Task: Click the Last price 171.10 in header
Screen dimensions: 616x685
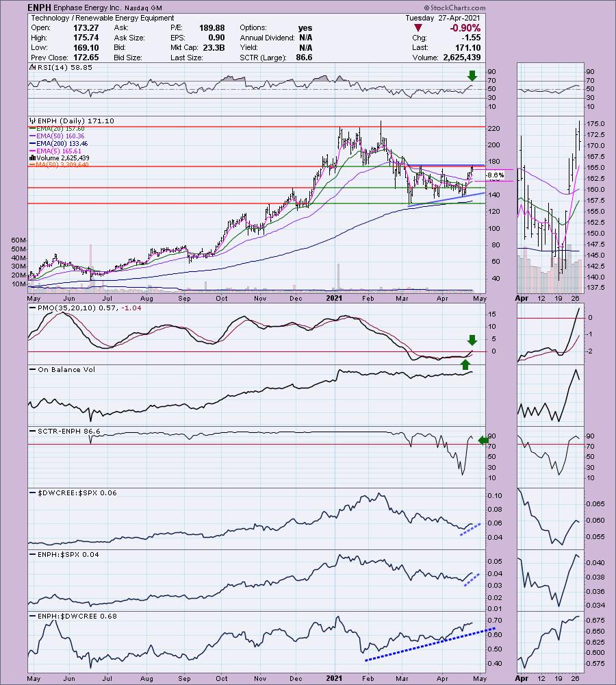Action: [467, 48]
